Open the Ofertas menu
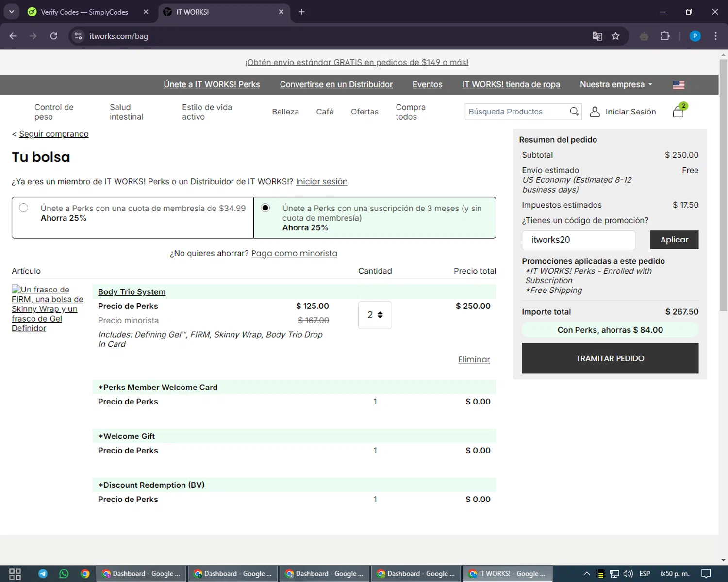The image size is (728, 582). [364, 112]
